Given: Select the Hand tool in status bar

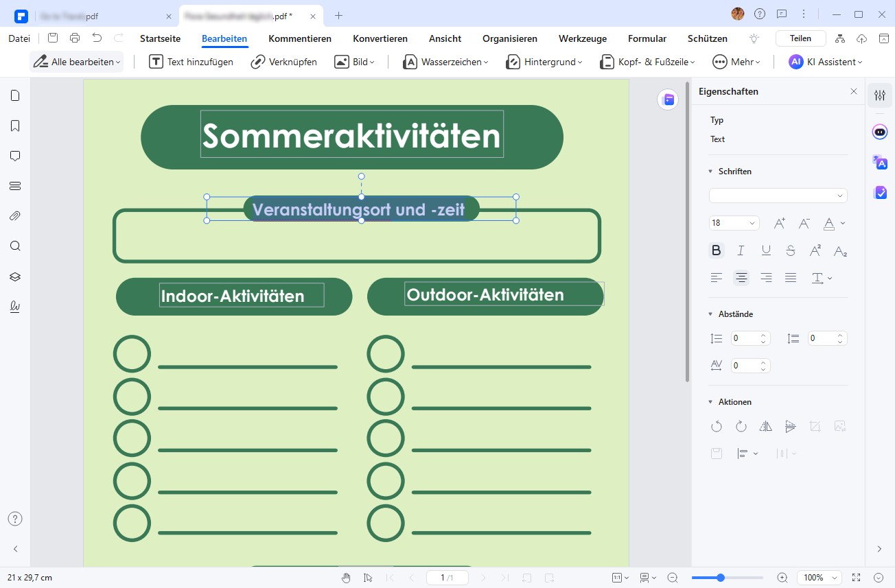Looking at the screenshot, I should 347,578.
